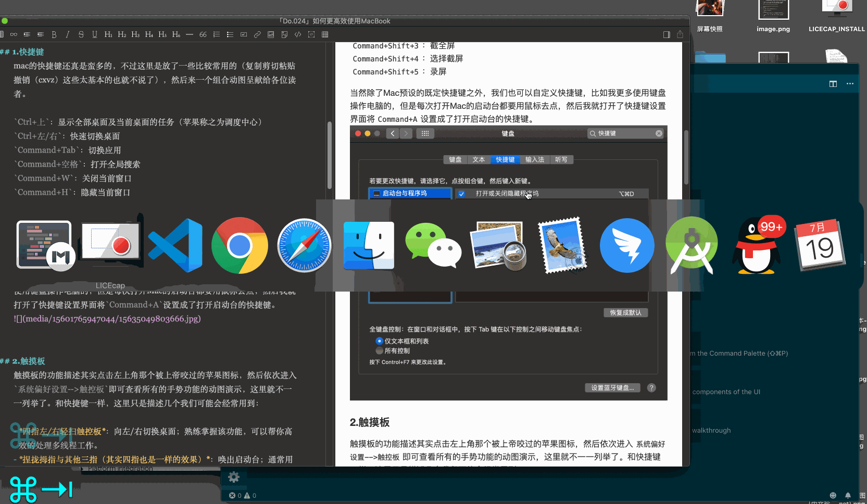Select the MWeb app in app switcher

tap(45, 245)
